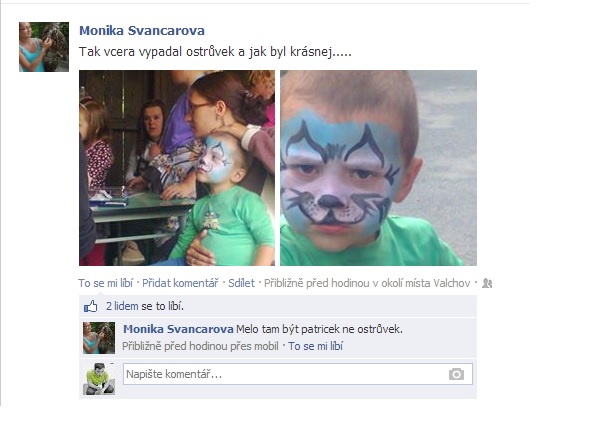Show the '2 lidem' likes list

coord(122,306)
